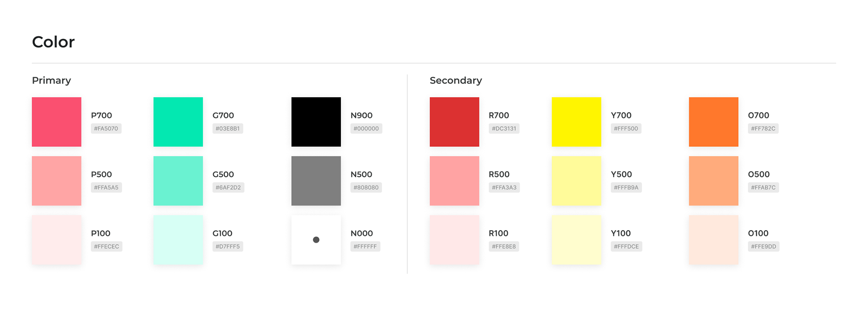Pick the G700 green swatch

178,122
